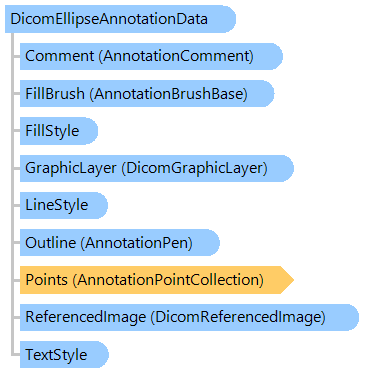The width and height of the screenshot is (377, 372).
Task: Open the AnnotationComment type link
Action: click(x=176, y=56)
